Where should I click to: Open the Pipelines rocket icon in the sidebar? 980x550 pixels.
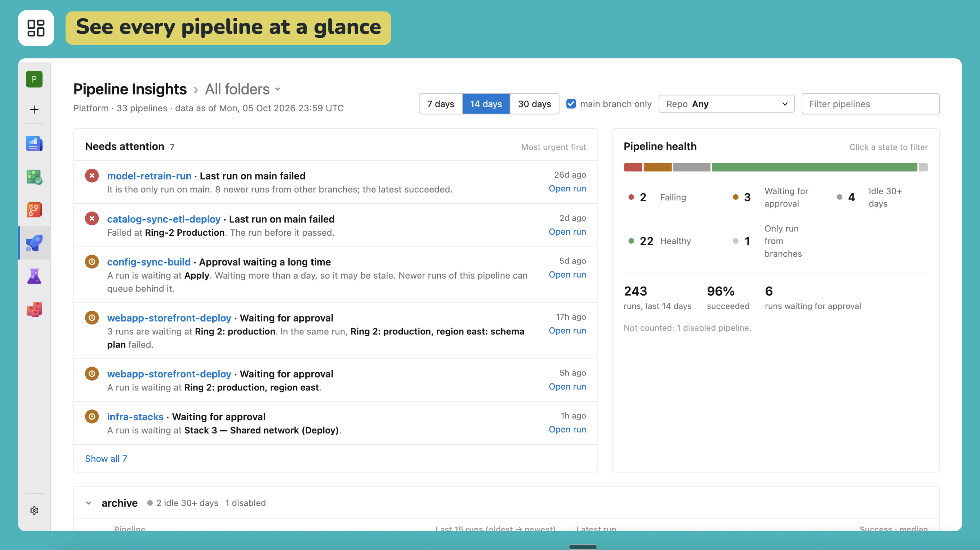coord(34,243)
